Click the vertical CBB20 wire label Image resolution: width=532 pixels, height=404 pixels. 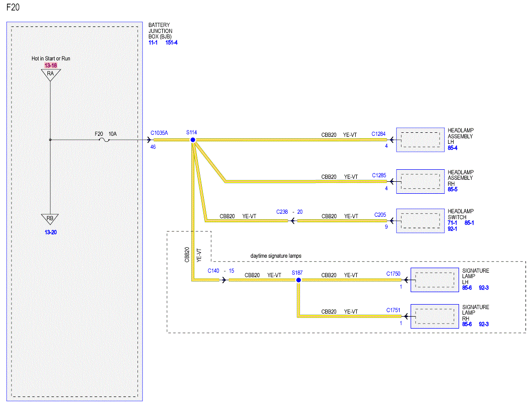coord(187,255)
